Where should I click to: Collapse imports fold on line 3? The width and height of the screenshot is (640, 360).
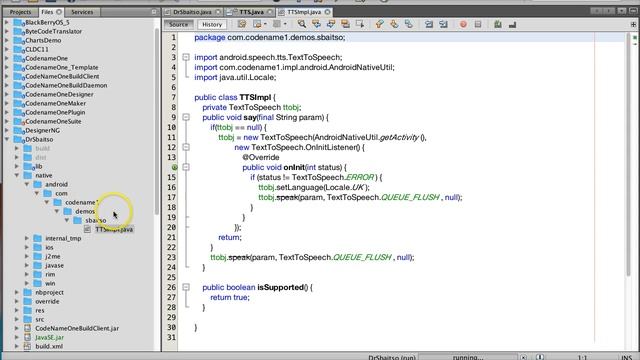(x=186, y=57)
